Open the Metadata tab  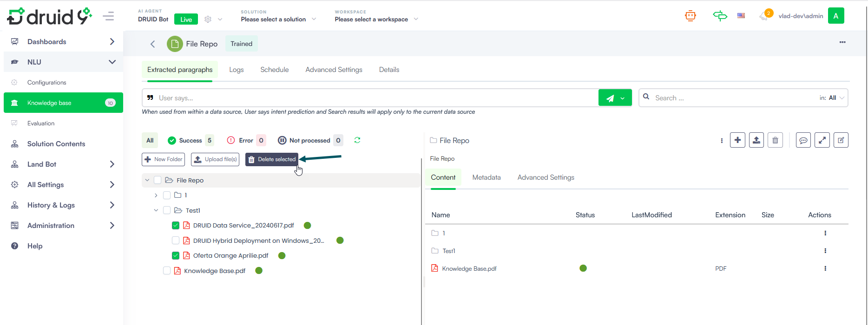486,177
